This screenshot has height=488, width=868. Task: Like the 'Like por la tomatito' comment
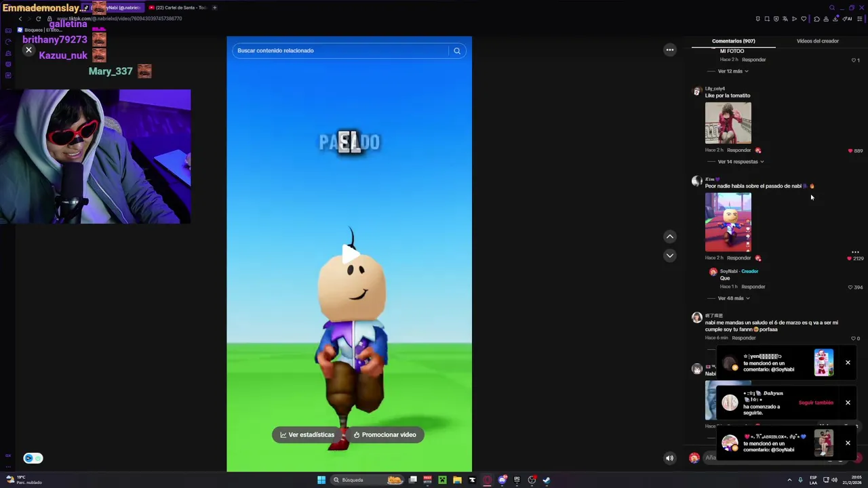pyautogui.click(x=850, y=150)
